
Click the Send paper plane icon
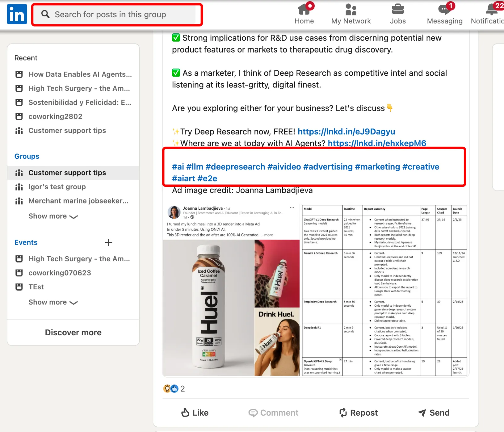422,413
